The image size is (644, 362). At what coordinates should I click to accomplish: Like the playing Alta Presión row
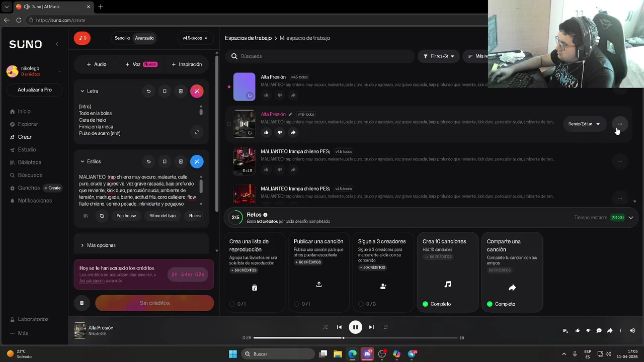pos(266,132)
